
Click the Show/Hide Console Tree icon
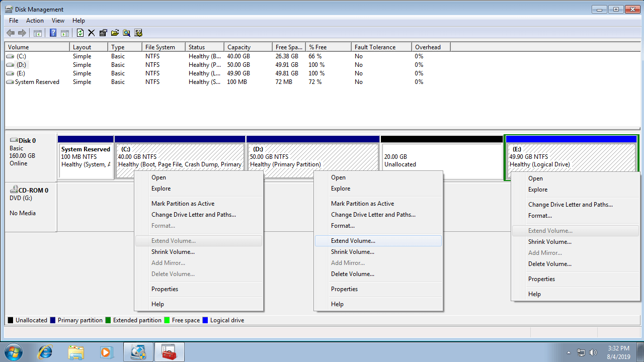[x=37, y=33]
